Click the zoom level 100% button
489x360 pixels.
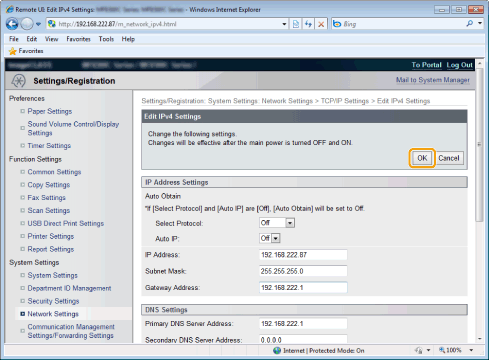450,350
